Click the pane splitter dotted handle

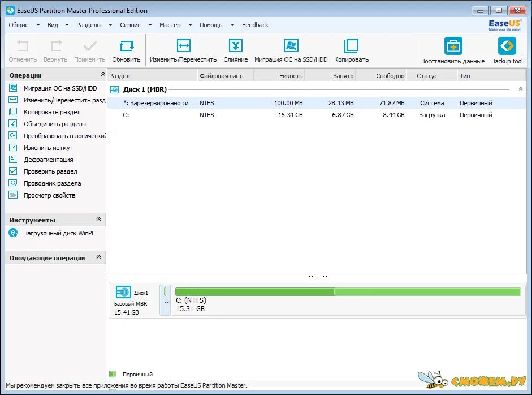tap(318, 277)
